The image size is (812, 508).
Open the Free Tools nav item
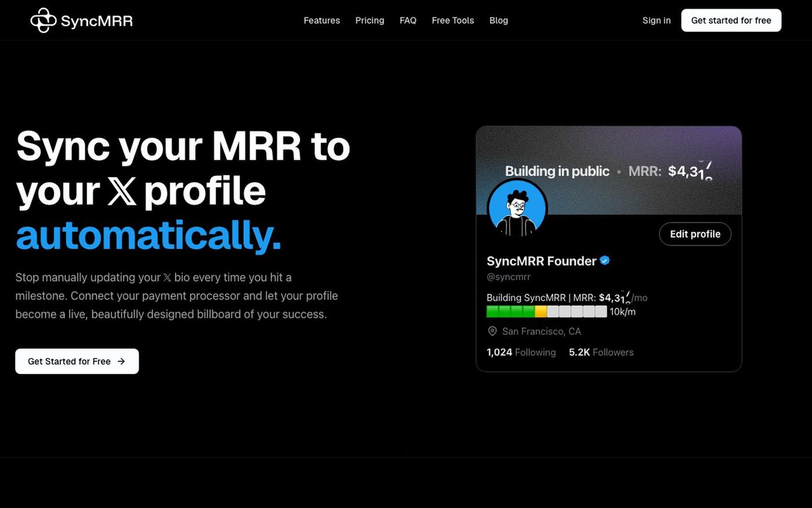(x=453, y=20)
